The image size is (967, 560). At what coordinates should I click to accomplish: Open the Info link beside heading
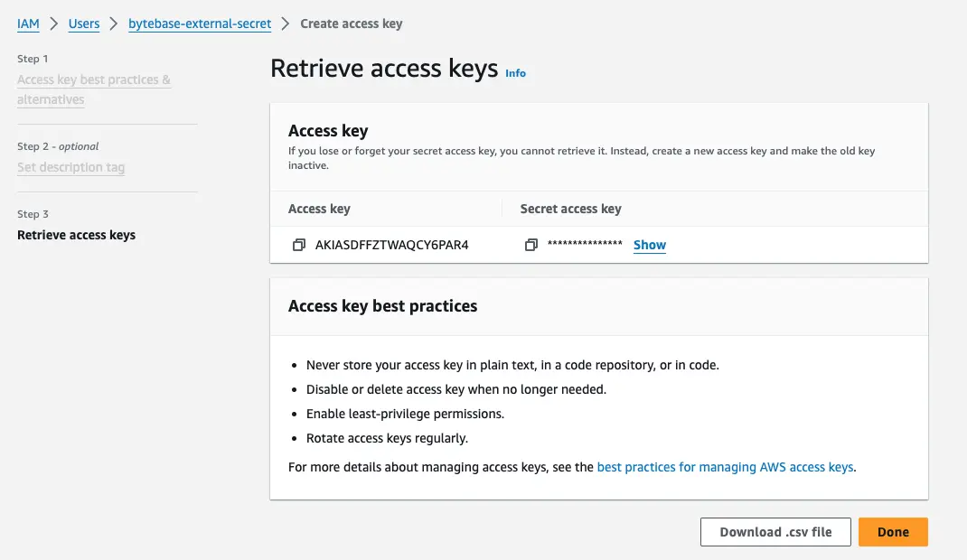point(515,73)
